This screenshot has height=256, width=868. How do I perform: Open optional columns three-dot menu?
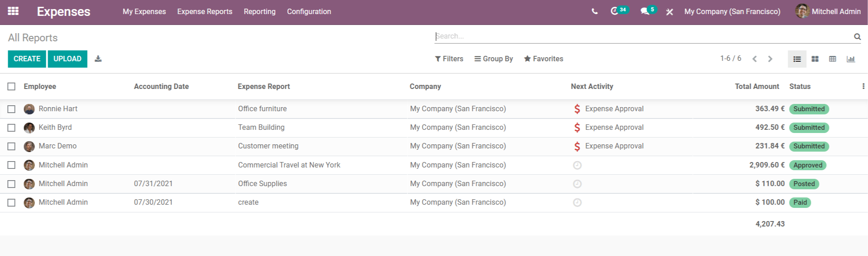click(x=863, y=86)
